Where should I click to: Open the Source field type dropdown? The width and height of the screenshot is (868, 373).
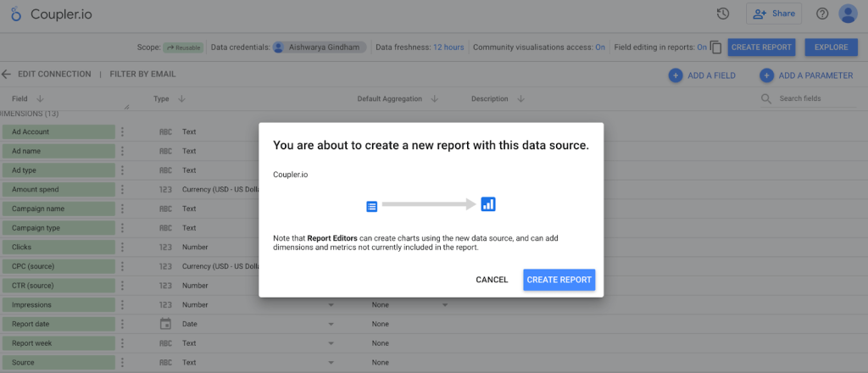click(x=331, y=363)
